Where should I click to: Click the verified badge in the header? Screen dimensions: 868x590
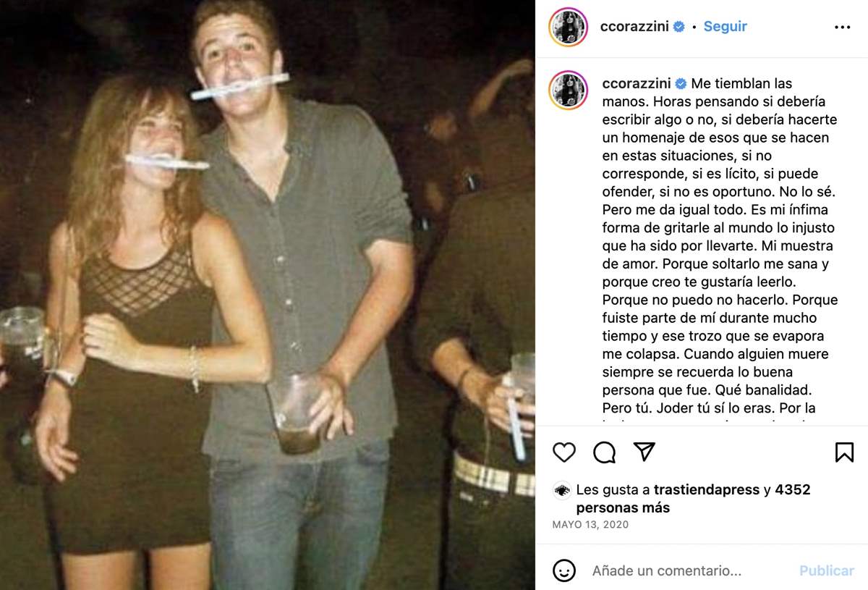click(679, 27)
